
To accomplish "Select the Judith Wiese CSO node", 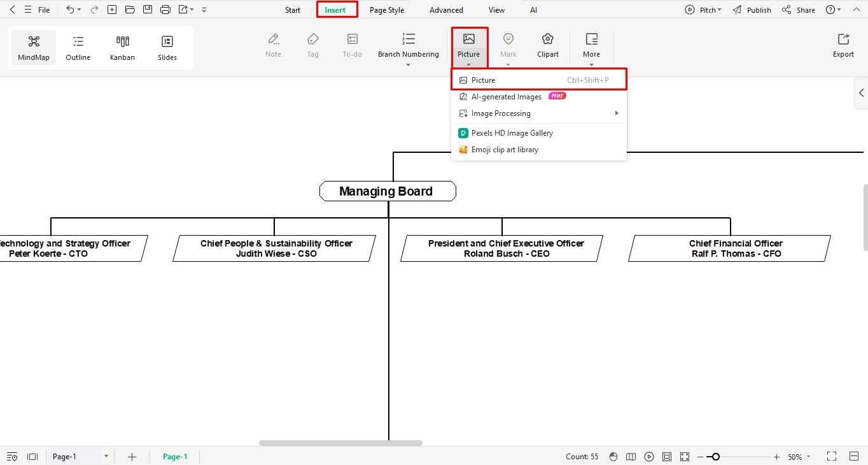I will click(274, 248).
